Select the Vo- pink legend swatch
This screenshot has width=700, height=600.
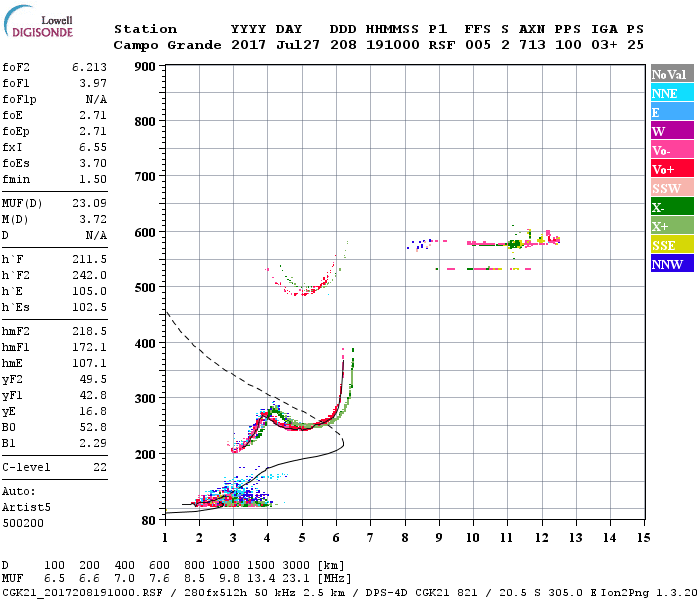tap(672, 150)
